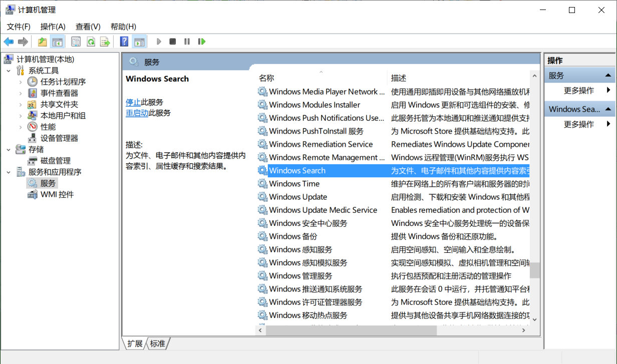Click the 停止服务 (stop service) icon

(172, 41)
